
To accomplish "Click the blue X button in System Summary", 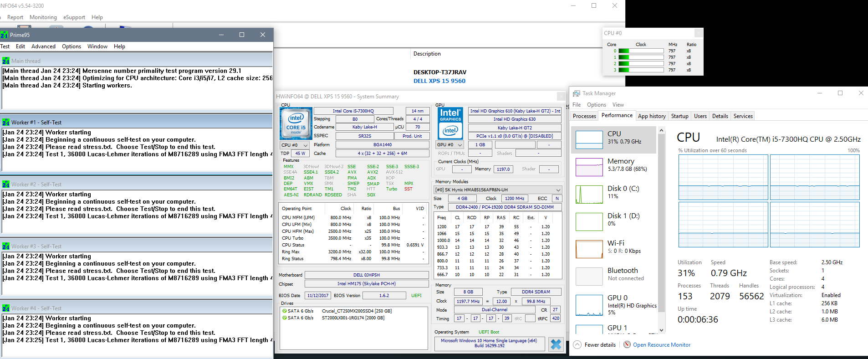I will coord(556,344).
